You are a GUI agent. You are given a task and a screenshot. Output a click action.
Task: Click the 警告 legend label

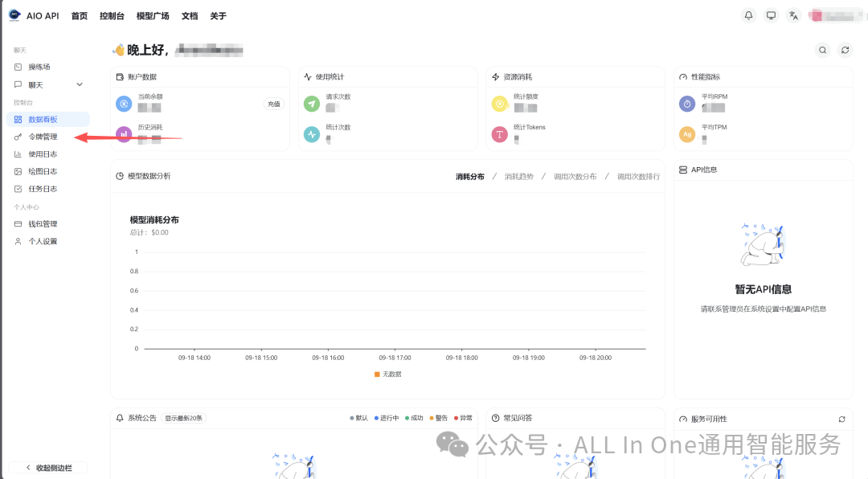439,418
